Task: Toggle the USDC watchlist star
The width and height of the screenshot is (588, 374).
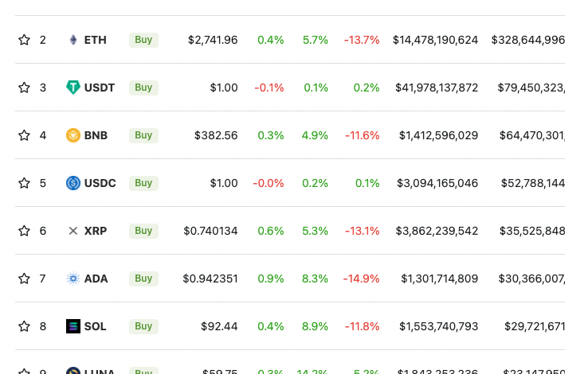Action: coord(24,183)
